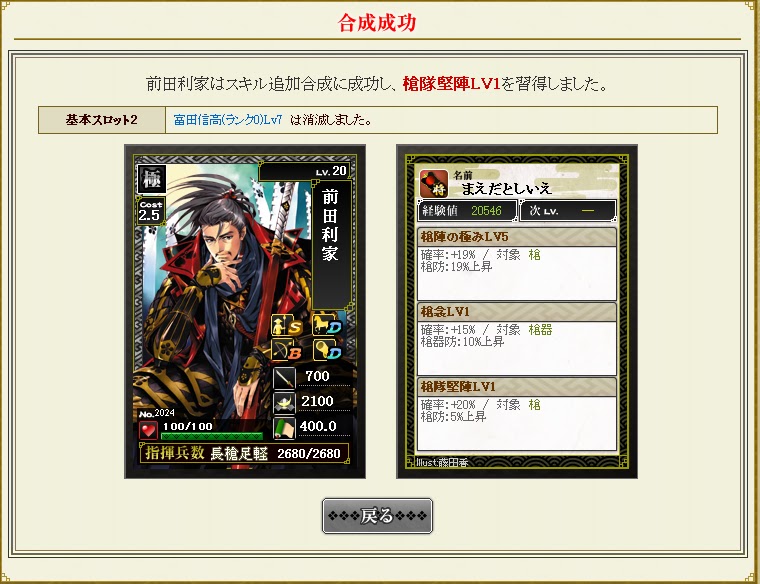Click the 経験値 20546 experience field
The image size is (760, 584).
467,211
